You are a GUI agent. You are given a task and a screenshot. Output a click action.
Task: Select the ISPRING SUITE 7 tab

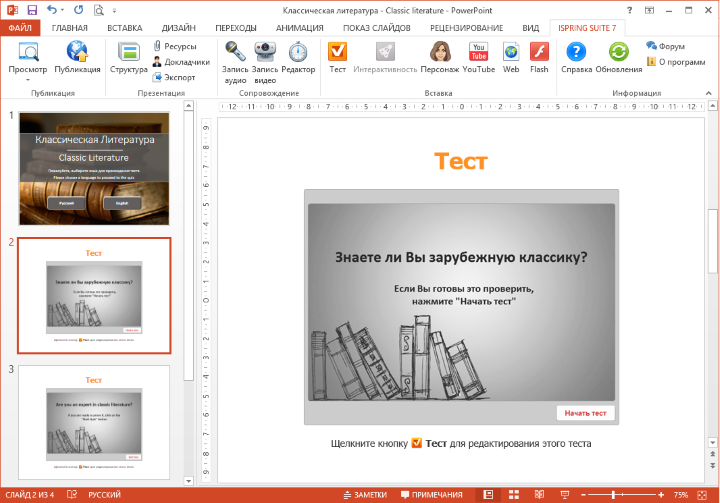tap(587, 28)
